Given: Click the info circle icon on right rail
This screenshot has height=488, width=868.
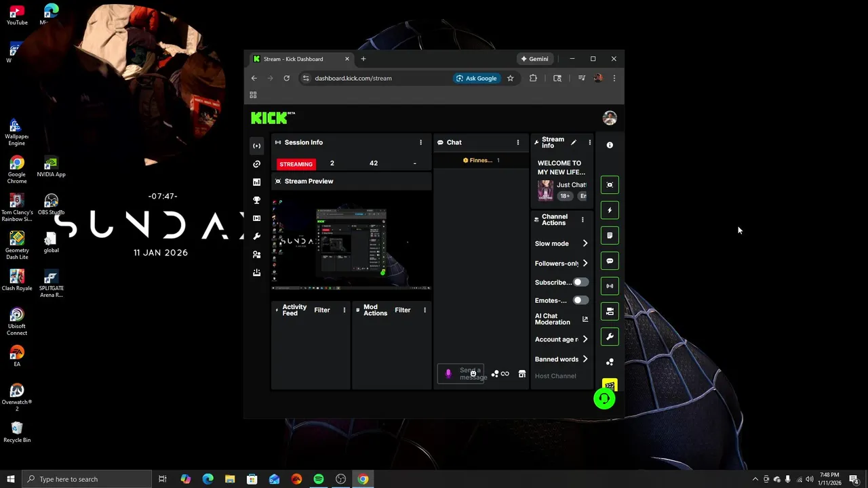Looking at the screenshot, I should click(x=610, y=145).
